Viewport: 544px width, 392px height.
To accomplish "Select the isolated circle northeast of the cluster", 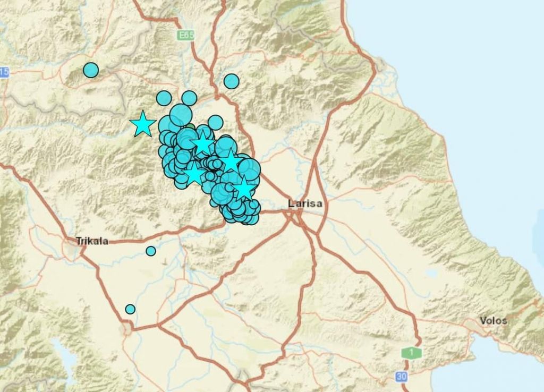I will coord(231,81).
